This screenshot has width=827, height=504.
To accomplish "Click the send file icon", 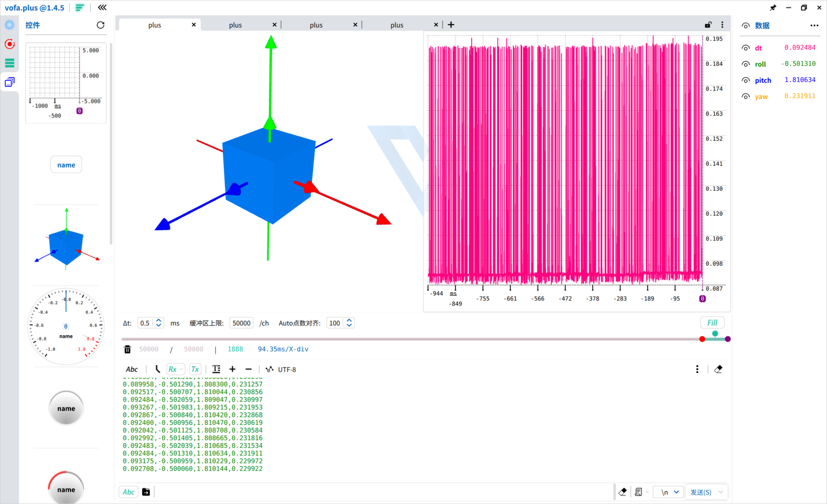I will (x=146, y=492).
